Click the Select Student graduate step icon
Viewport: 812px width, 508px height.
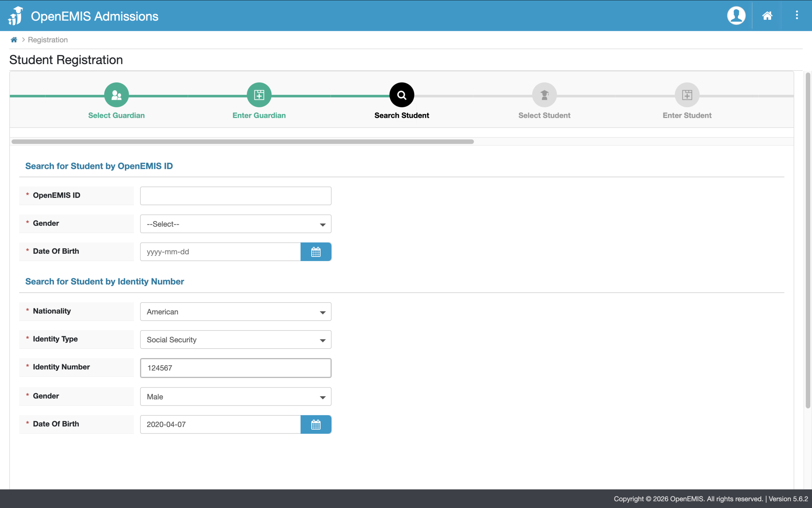pos(544,95)
